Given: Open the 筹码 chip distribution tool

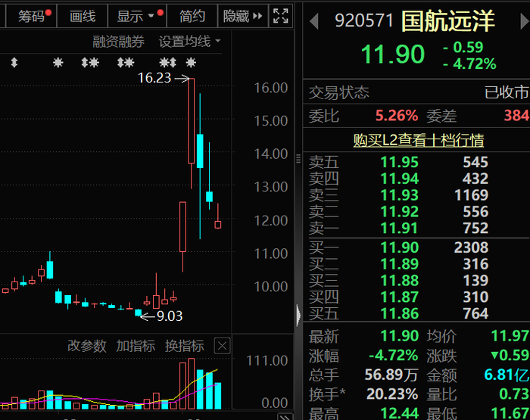Looking at the screenshot, I should pyautogui.click(x=32, y=16).
